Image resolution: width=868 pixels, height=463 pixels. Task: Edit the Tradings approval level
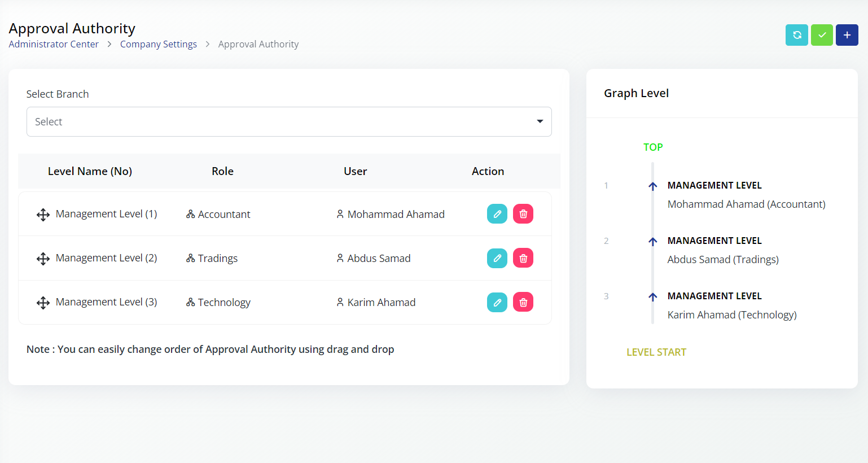(497, 258)
